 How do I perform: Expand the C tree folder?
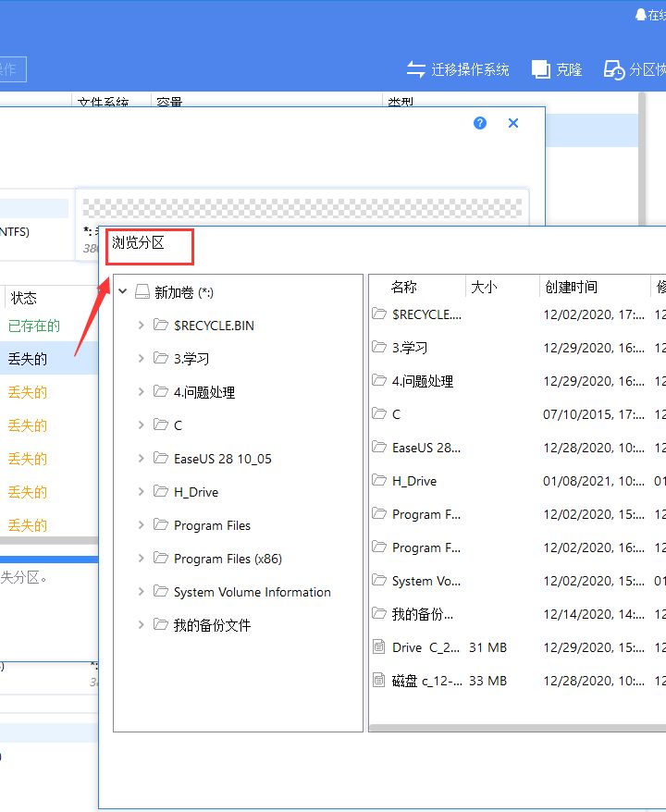tap(141, 425)
